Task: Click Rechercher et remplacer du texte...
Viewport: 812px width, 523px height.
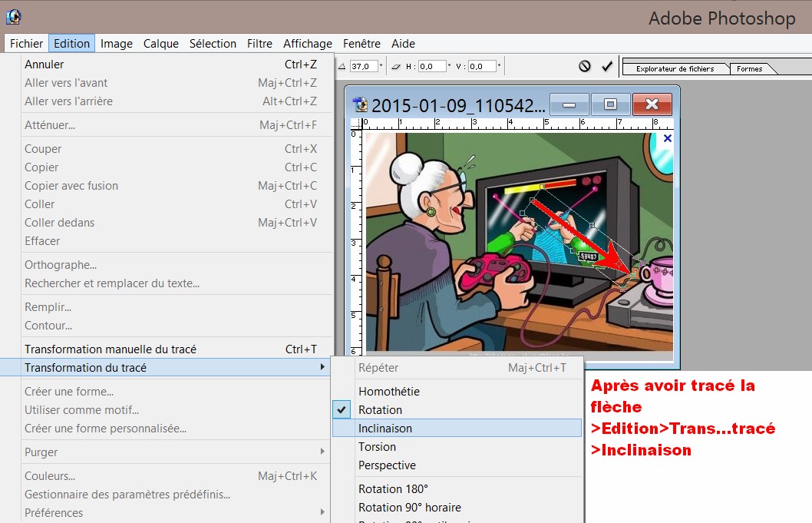Action: (167, 283)
